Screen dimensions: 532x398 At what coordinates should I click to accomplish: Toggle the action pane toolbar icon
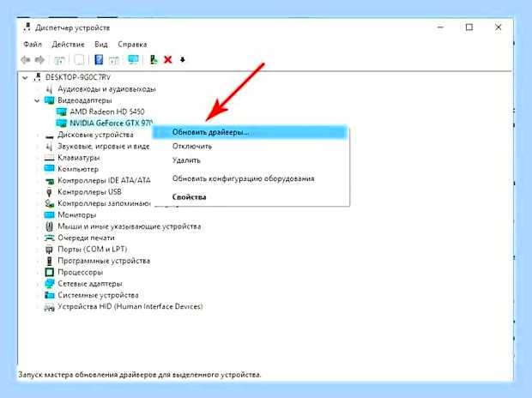114,60
